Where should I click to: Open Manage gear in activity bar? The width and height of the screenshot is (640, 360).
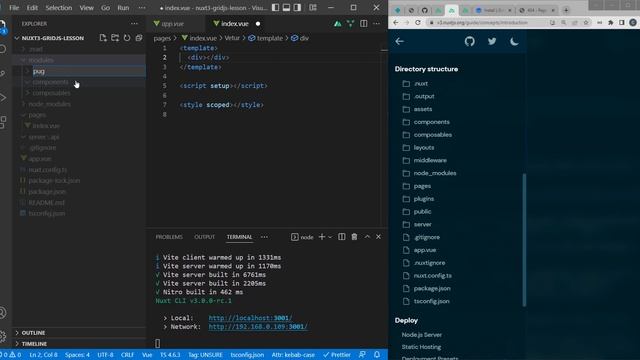(x=3, y=336)
